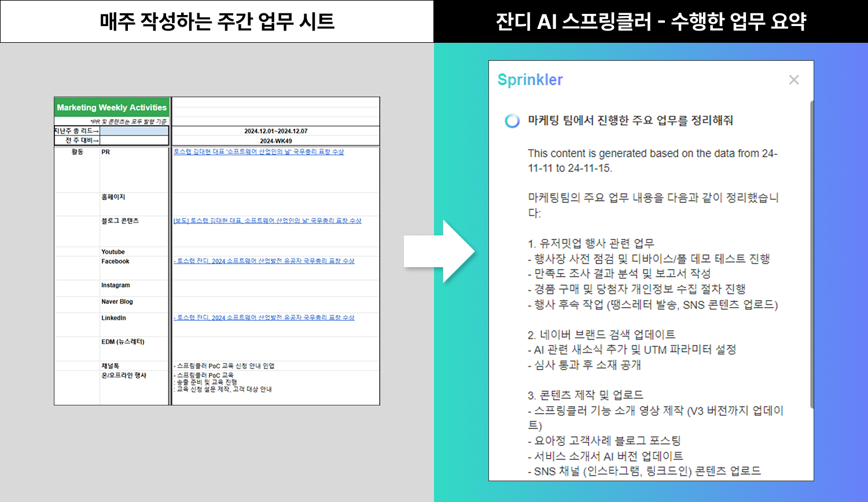Image resolution: width=868 pixels, height=502 pixels.
Task: Click the 채널톡 row activity text
Action: 225,366
